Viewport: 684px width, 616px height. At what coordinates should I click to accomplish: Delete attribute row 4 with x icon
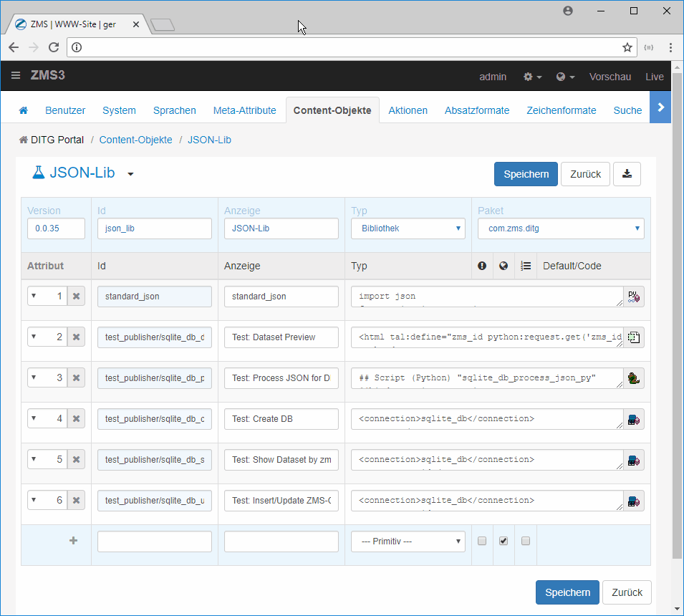(77, 419)
